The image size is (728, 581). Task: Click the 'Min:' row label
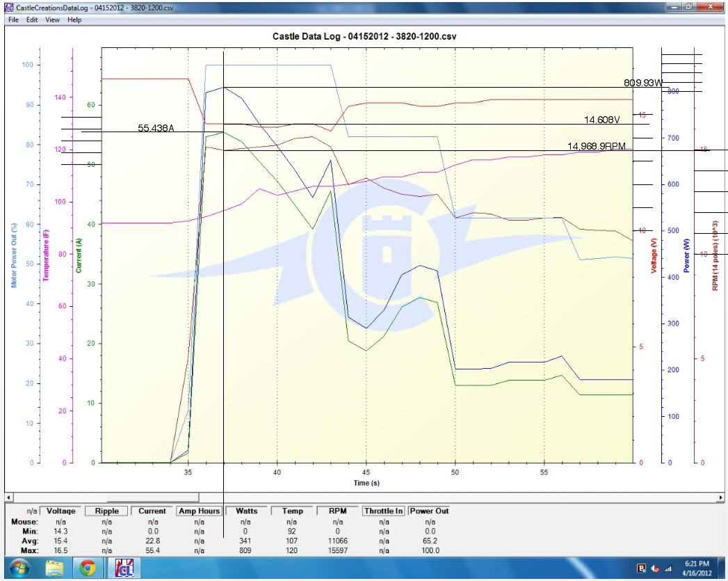pyautogui.click(x=30, y=532)
